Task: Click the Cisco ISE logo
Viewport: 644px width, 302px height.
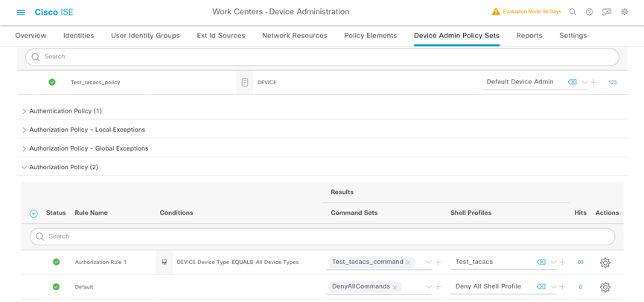Action: (54, 12)
